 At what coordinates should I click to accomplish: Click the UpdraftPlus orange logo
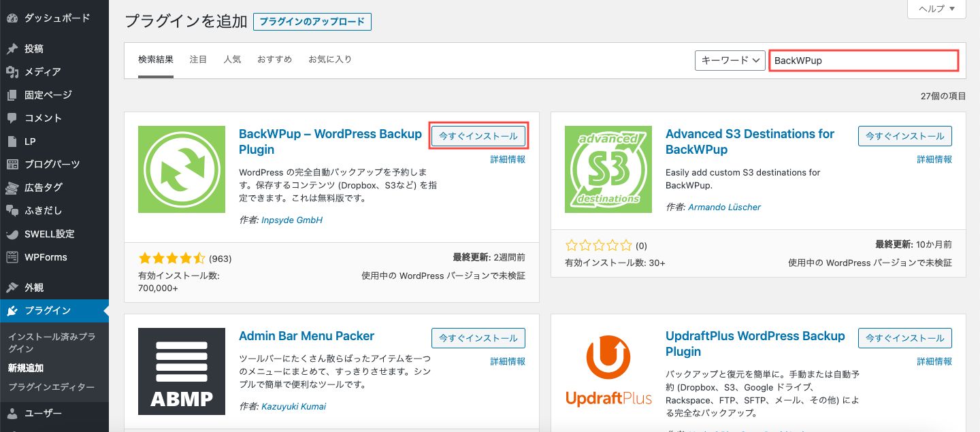click(x=608, y=371)
